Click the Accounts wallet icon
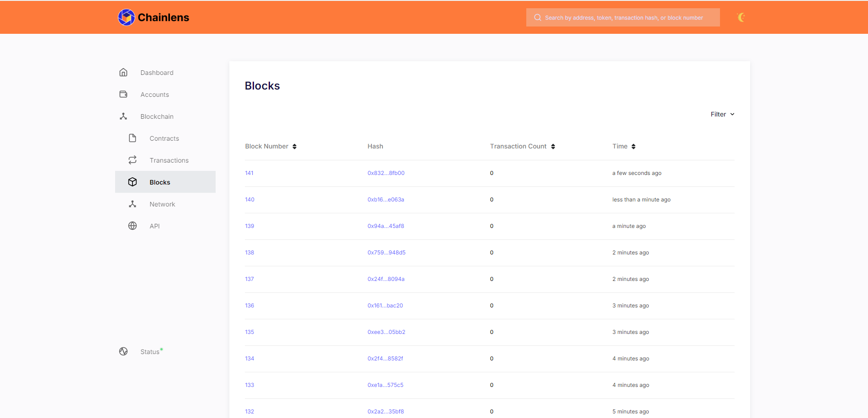 point(123,94)
